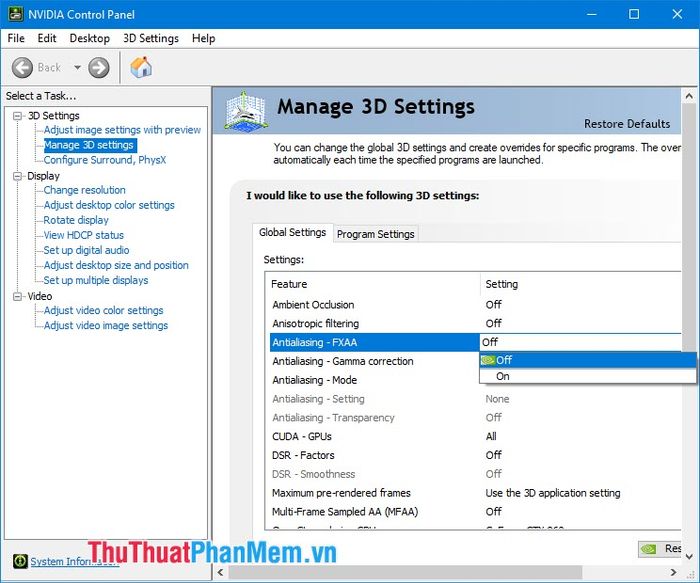Screen dimensions: 700x583
Task: Click CUDA - GPUs All value
Action: pos(491,437)
